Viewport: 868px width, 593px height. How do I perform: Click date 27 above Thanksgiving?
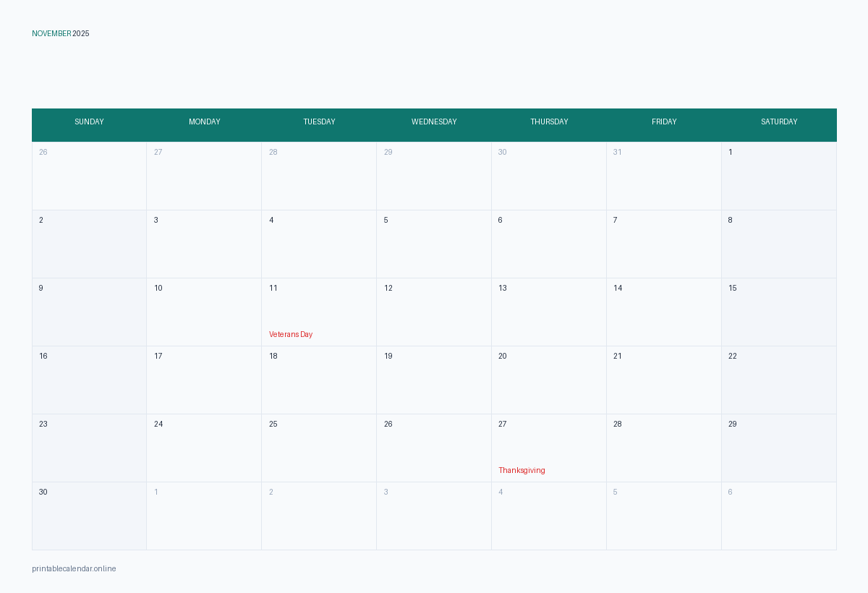[503, 425]
